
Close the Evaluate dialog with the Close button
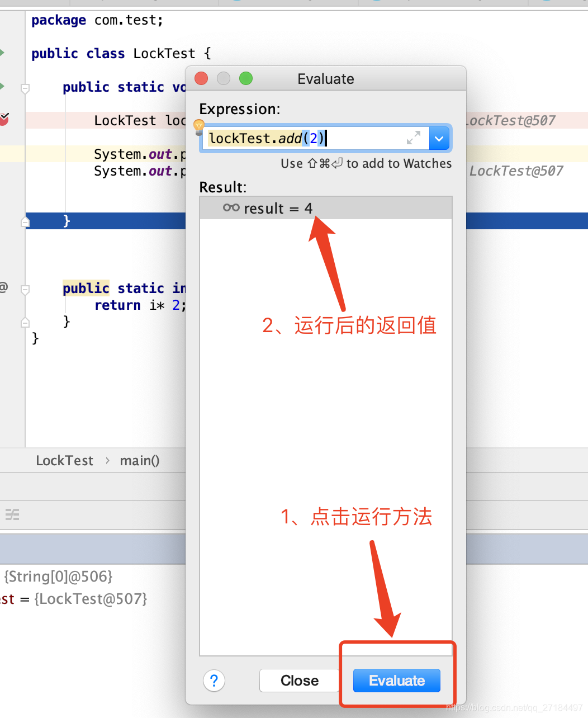click(299, 681)
